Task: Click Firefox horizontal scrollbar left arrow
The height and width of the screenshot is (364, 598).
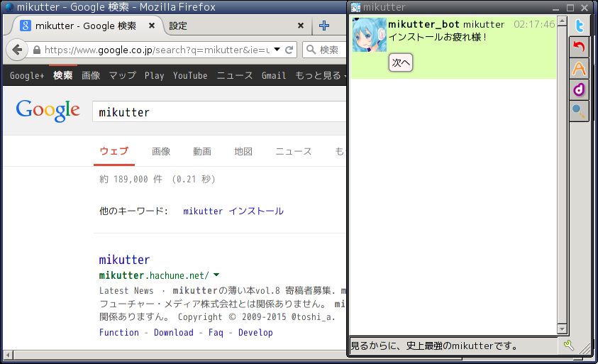Action: click(x=8, y=355)
